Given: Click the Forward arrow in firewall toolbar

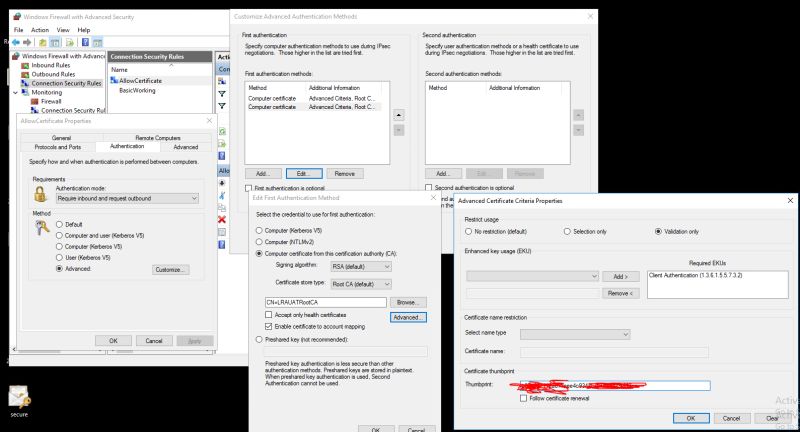Looking at the screenshot, I should 27,42.
